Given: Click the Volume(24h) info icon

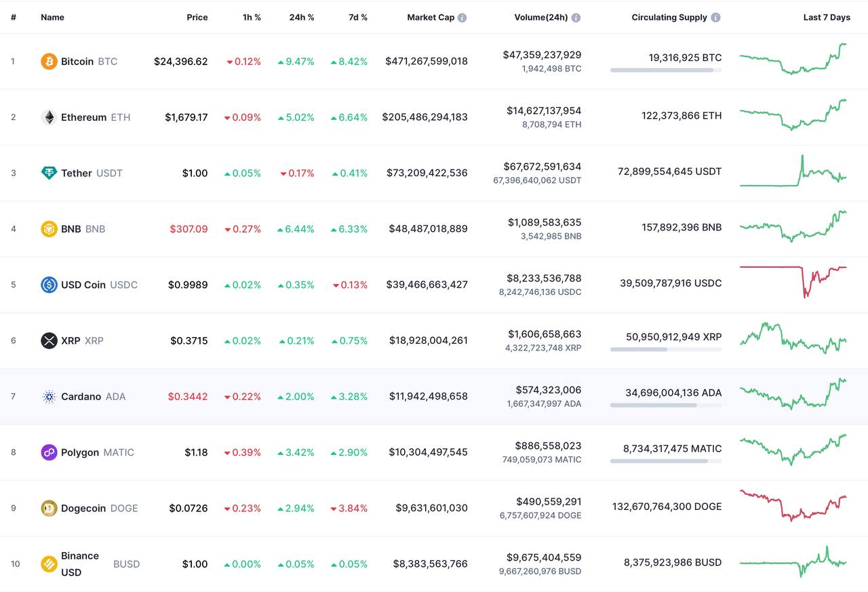Looking at the screenshot, I should coord(576,18).
